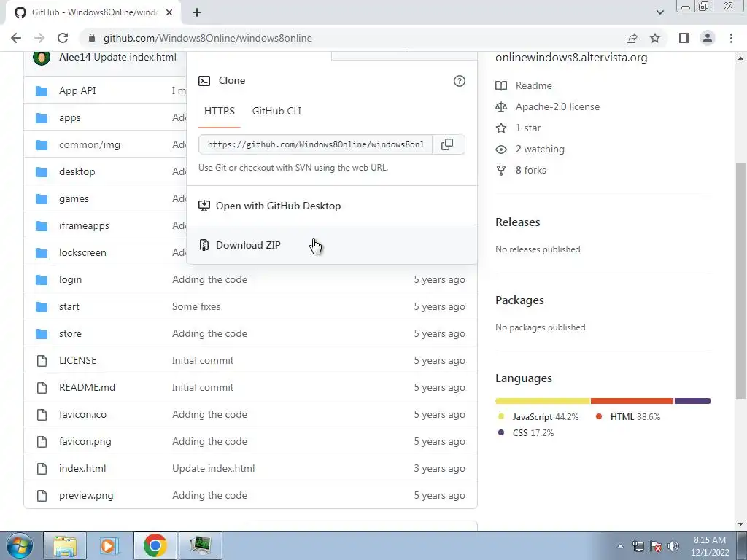Choose Download ZIP
Screen dimensions: 747x560
tap(332, 245)
